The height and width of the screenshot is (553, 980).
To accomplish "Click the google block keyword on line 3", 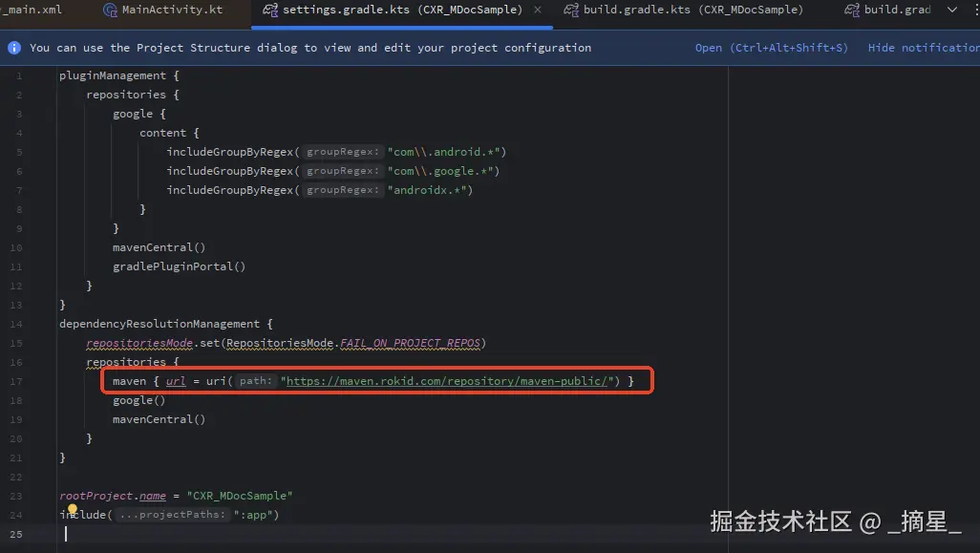I will 133,114.
